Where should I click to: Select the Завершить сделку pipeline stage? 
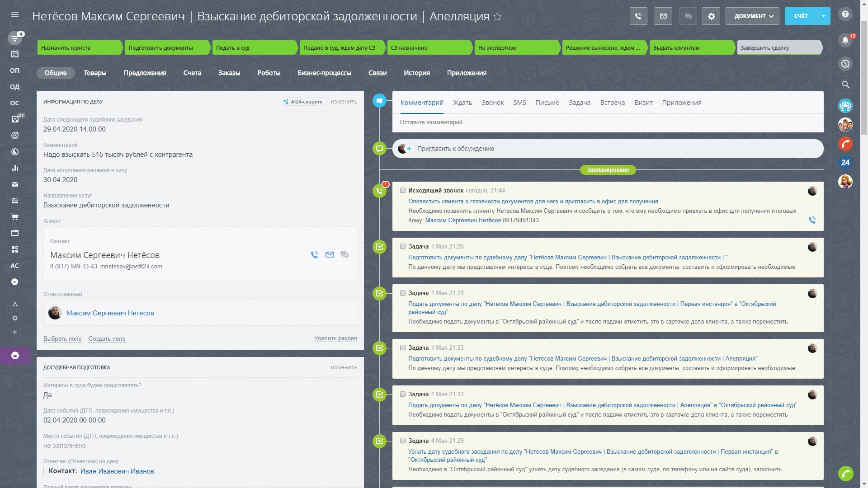[x=778, y=48]
